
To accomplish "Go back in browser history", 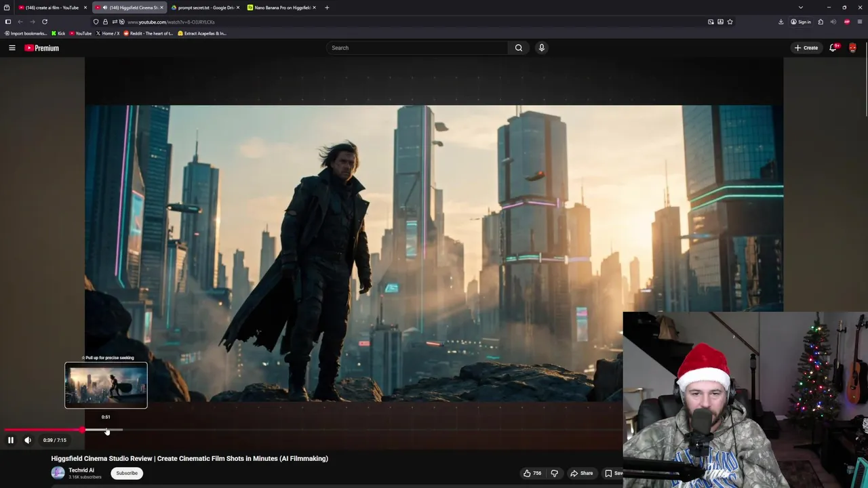I will pyautogui.click(x=20, y=22).
